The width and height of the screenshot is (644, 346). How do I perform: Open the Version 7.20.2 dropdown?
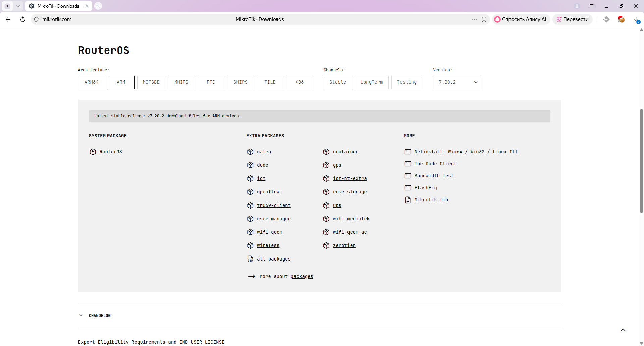click(457, 82)
